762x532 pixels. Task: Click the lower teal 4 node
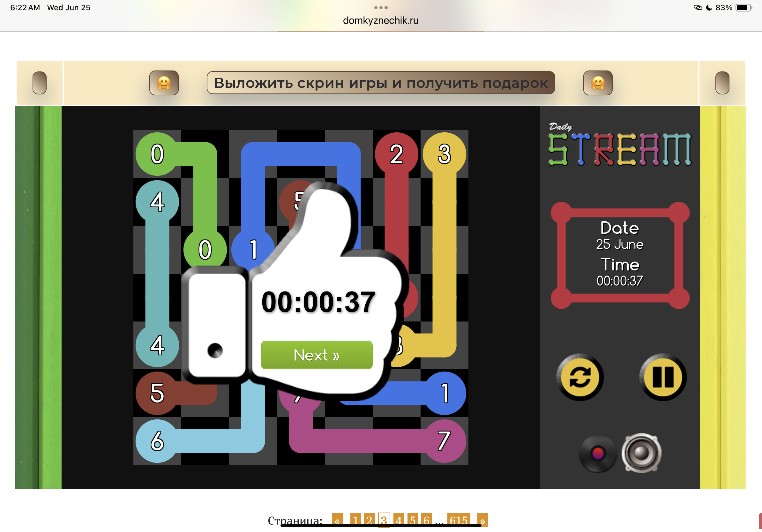[157, 345]
